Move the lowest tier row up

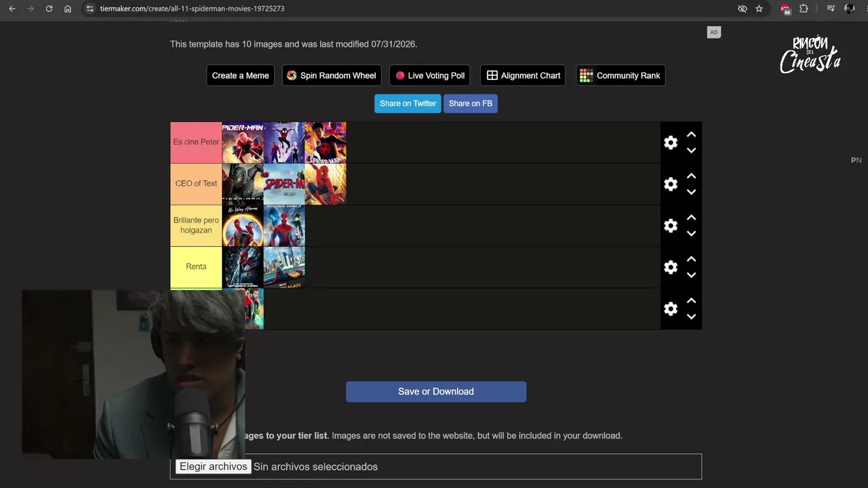(x=691, y=301)
